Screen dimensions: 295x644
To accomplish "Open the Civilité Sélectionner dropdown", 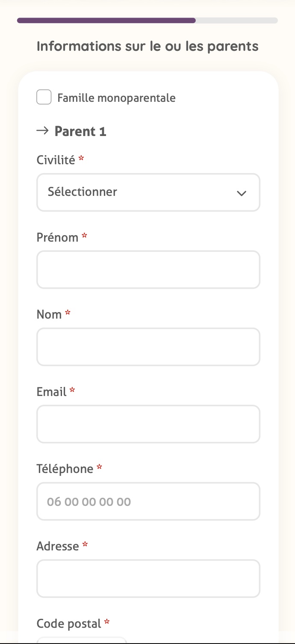I will (148, 192).
